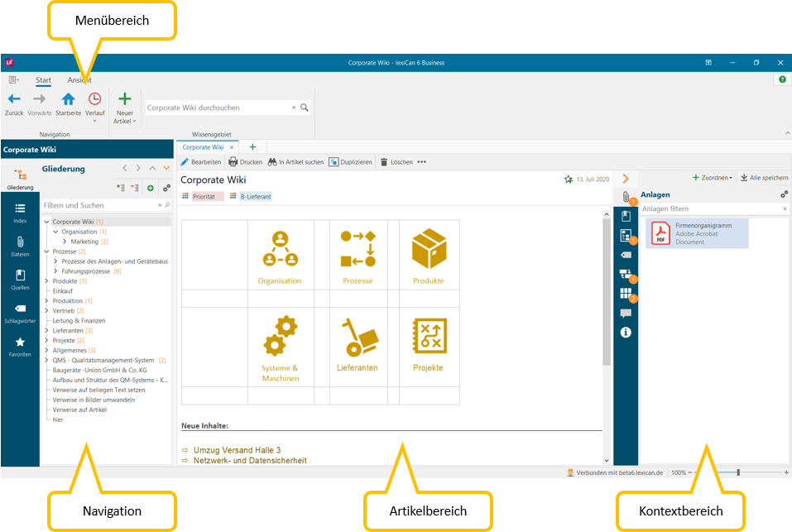Expand the Führungsprozesse tree node
The image size is (792, 532).
pos(55,271)
